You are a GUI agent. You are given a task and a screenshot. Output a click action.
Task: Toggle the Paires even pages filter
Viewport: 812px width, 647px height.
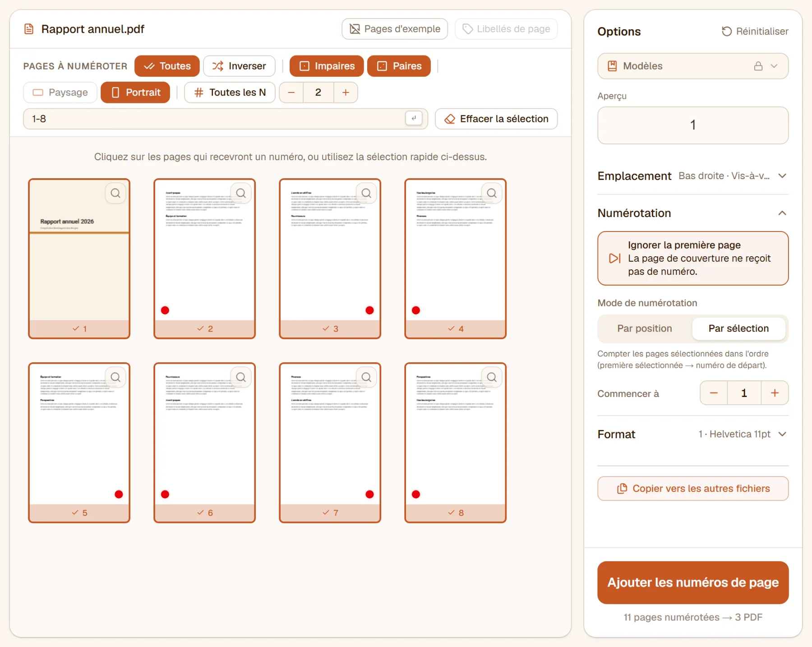pyautogui.click(x=399, y=66)
